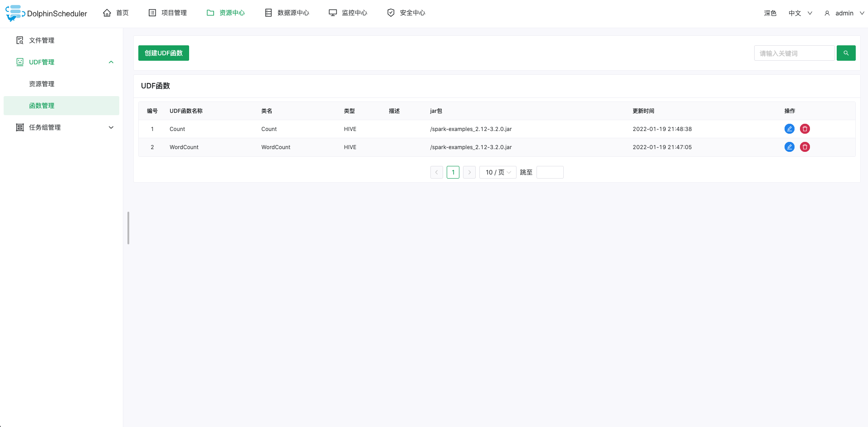Open the 10 / 页 page size dropdown

[x=498, y=172]
